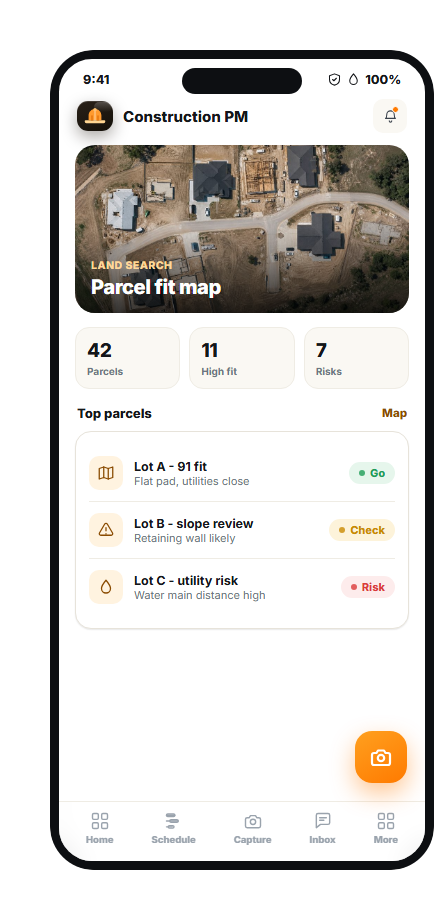Tap the 11 High fit stat card
Screen dimensions: 440x920
coord(242,358)
